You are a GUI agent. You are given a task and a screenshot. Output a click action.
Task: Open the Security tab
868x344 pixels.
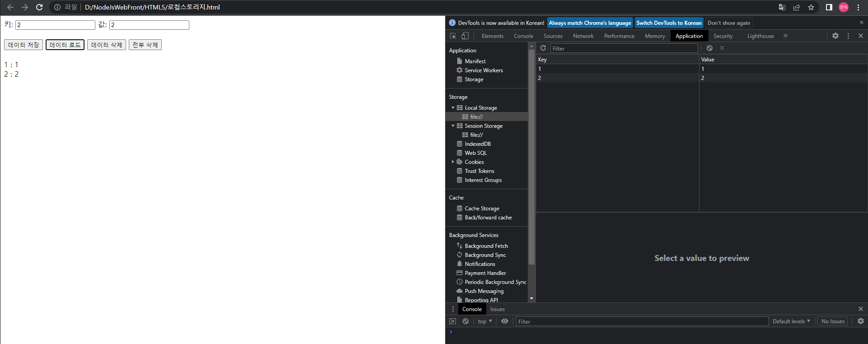pyautogui.click(x=723, y=36)
